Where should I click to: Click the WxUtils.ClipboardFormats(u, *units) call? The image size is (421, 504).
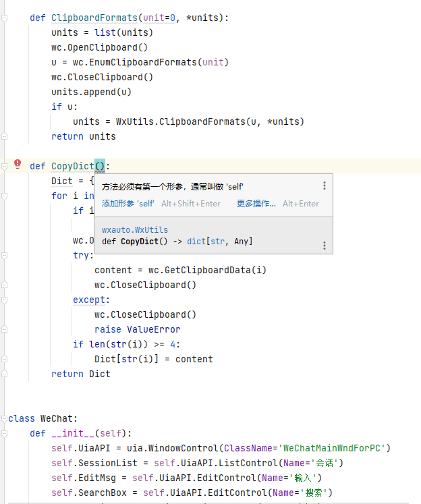point(210,122)
